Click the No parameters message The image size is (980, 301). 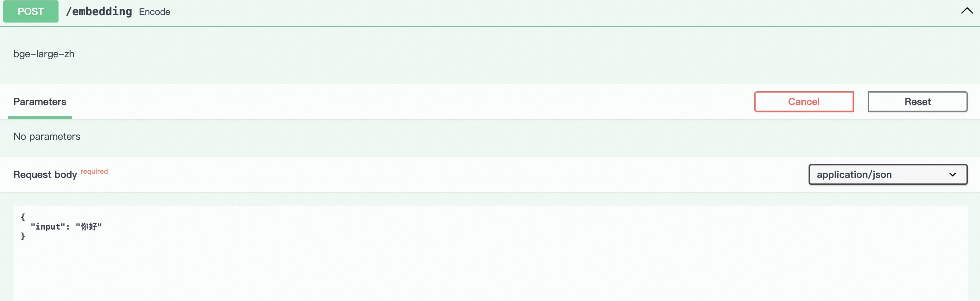[47, 136]
